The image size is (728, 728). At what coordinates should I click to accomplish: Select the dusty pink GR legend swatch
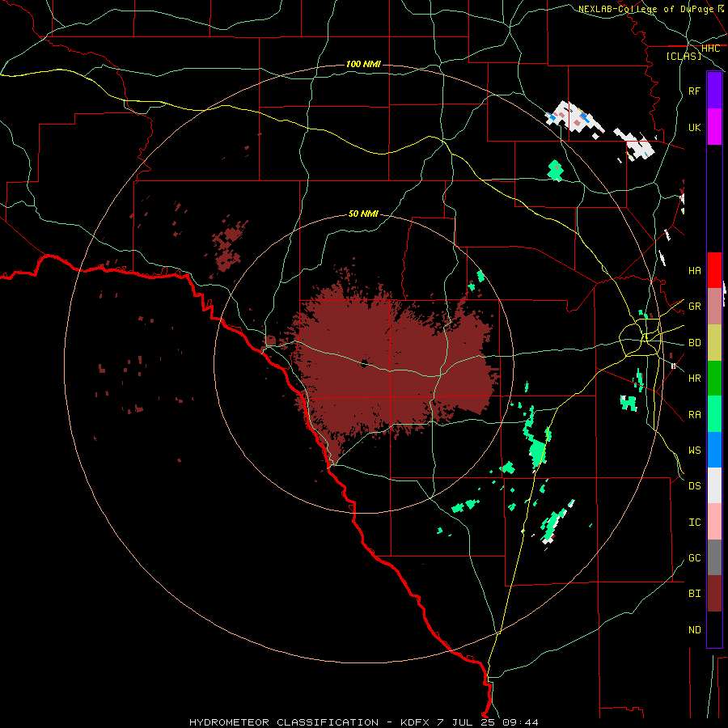(714, 307)
